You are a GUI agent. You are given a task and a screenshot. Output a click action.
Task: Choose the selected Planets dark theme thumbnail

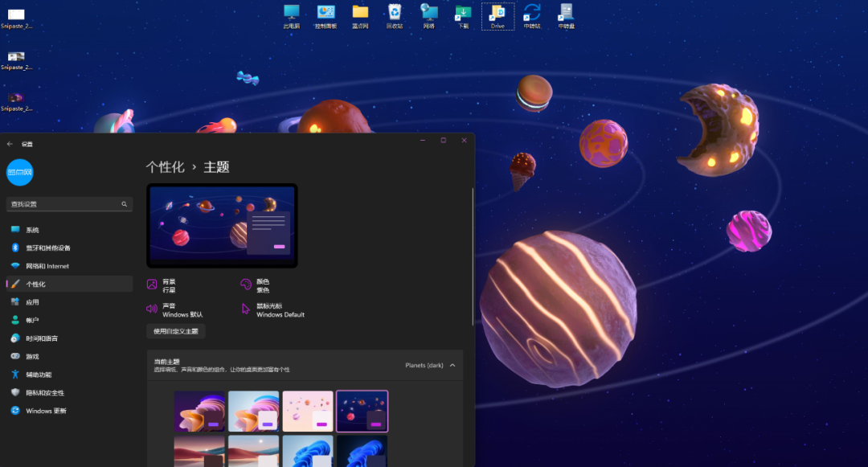click(x=362, y=411)
